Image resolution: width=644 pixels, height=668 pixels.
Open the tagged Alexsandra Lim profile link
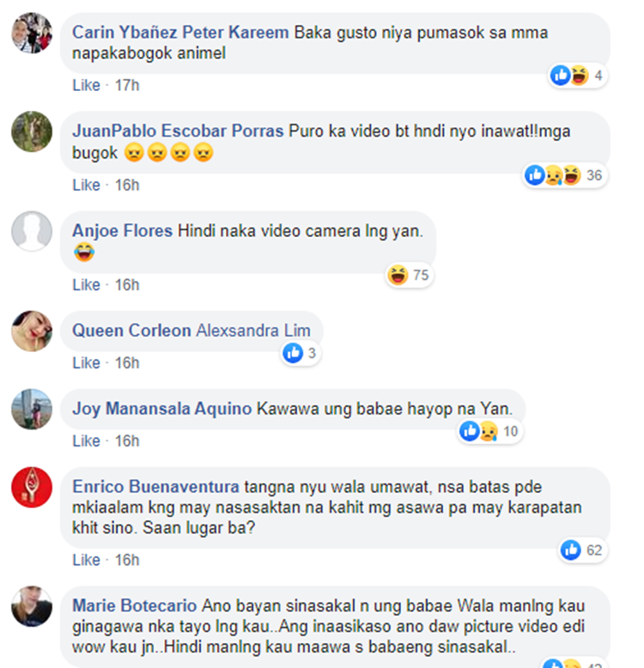[x=253, y=331]
